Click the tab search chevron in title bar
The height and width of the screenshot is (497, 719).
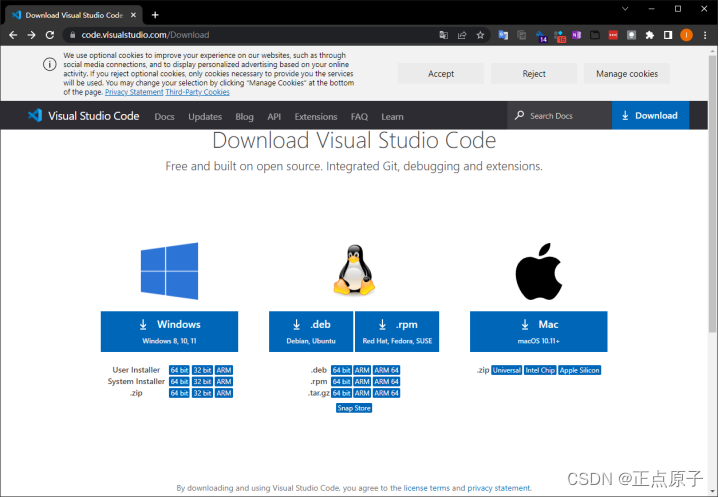coord(625,9)
